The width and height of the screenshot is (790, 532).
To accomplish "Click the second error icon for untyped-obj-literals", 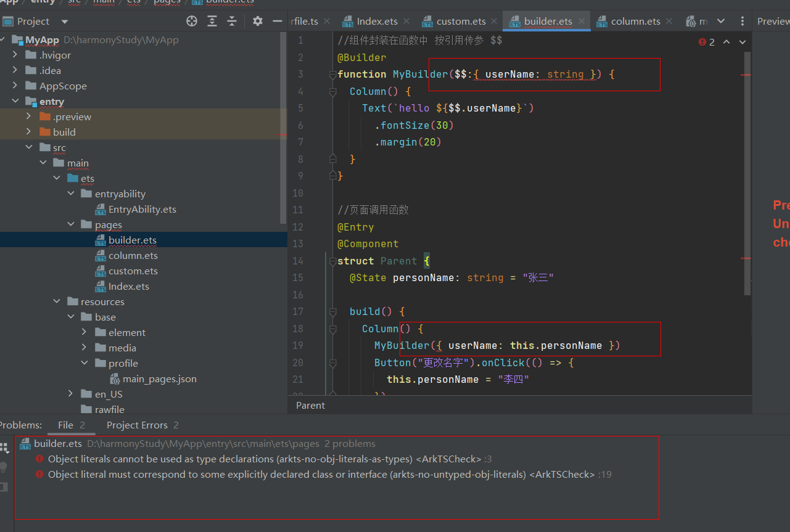I will tap(40, 474).
